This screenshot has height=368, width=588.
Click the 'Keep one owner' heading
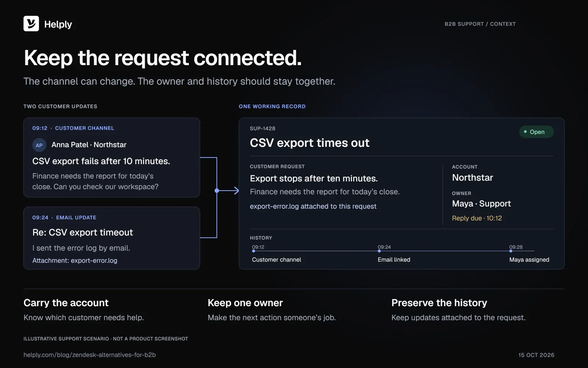click(245, 303)
